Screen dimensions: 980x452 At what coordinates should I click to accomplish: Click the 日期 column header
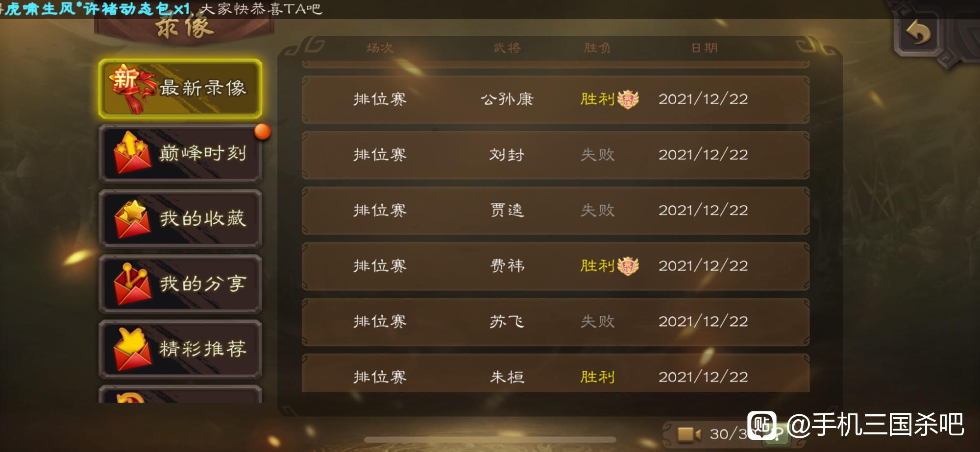click(704, 48)
